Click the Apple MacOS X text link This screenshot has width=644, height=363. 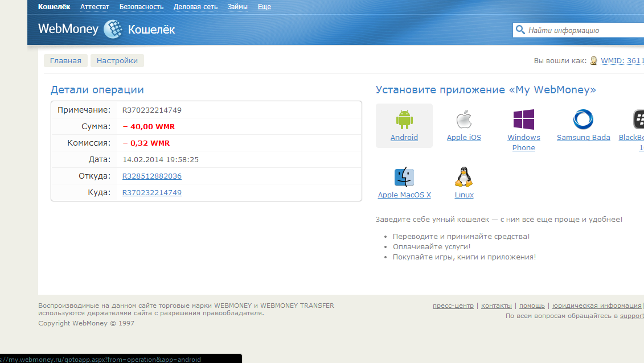[x=404, y=195]
